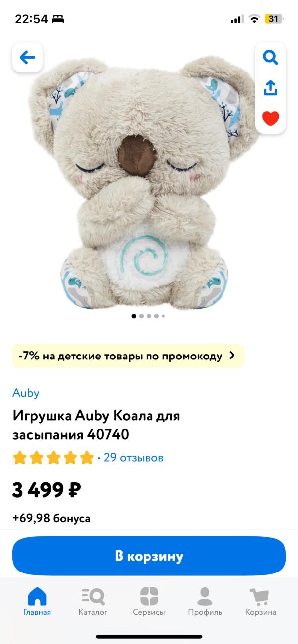Open the Каталог tab
The height and width of the screenshot is (644, 298).
click(x=93, y=601)
